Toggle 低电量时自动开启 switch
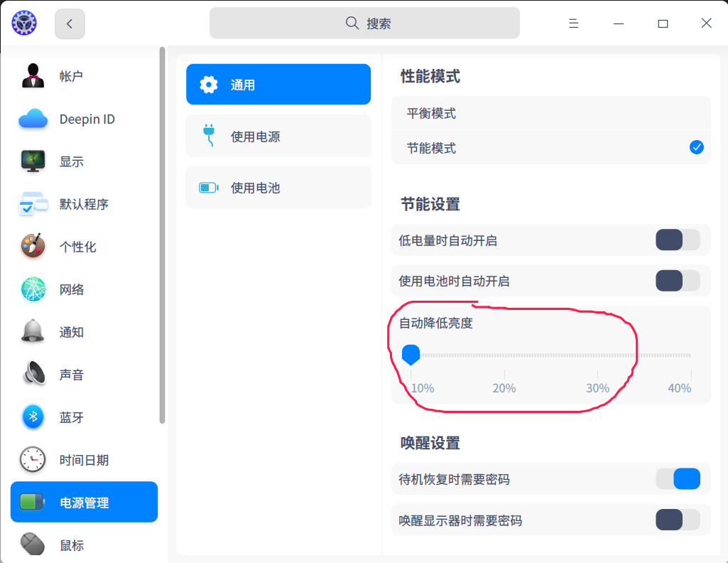 pyautogui.click(x=678, y=240)
